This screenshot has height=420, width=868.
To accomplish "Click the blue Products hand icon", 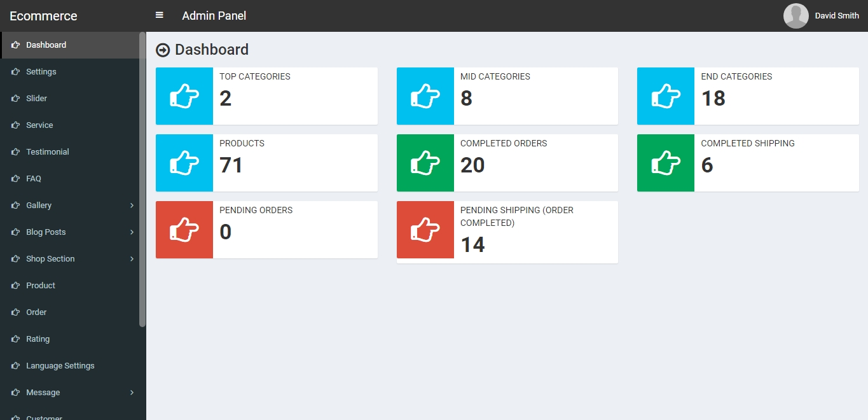I will click(184, 163).
